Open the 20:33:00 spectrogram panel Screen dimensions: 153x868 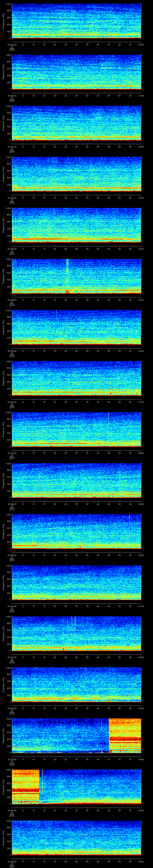click(76, 225)
